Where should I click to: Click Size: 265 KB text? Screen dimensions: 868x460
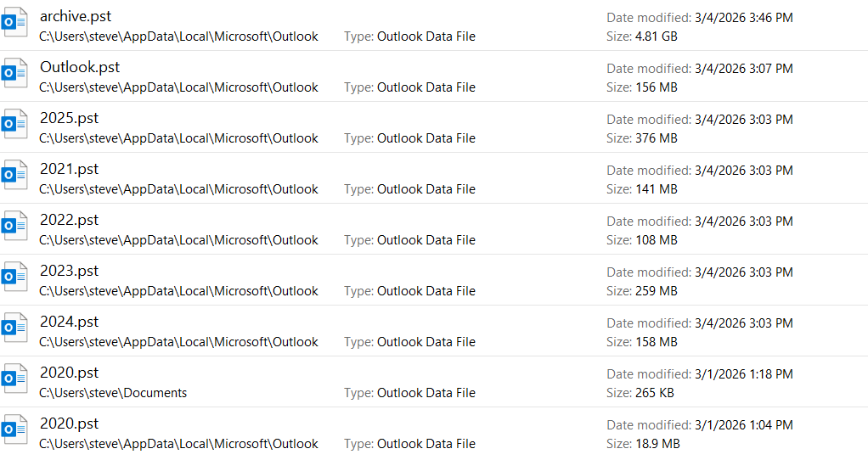pyautogui.click(x=640, y=393)
